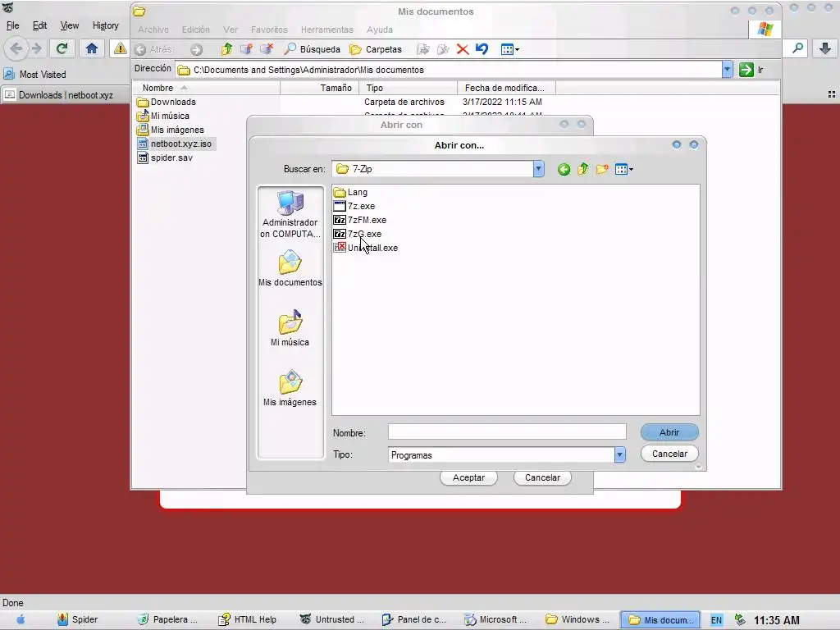Click the Dirección address path field
The height and width of the screenshot is (630, 840).
[449, 70]
